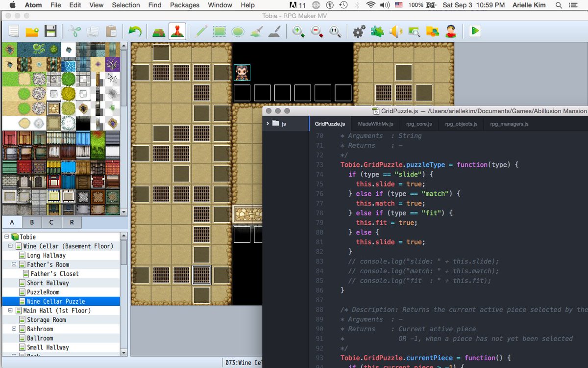The height and width of the screenshot is (368, 588).
Task: Switch to the rpg_managers.js tab
Action: coord(509,124)
